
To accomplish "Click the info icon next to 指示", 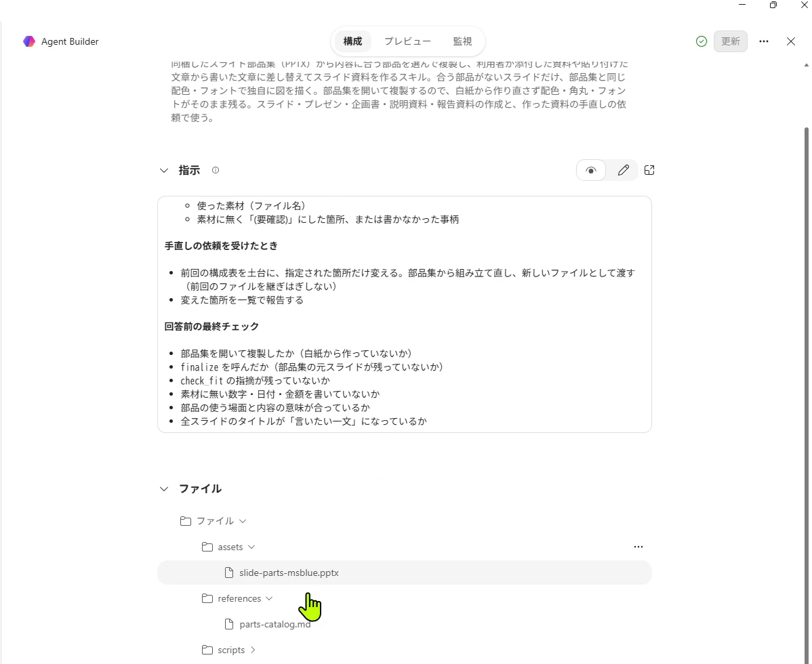I will [216, 170].
